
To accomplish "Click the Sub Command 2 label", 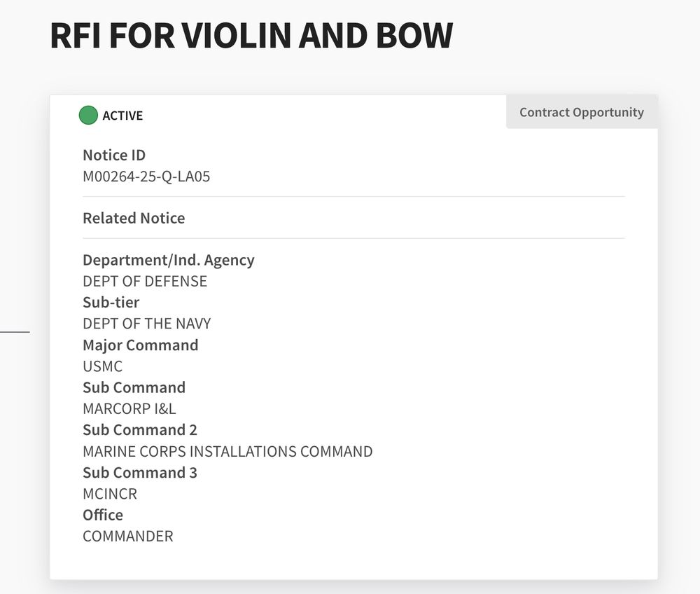I will click(140, 429).
